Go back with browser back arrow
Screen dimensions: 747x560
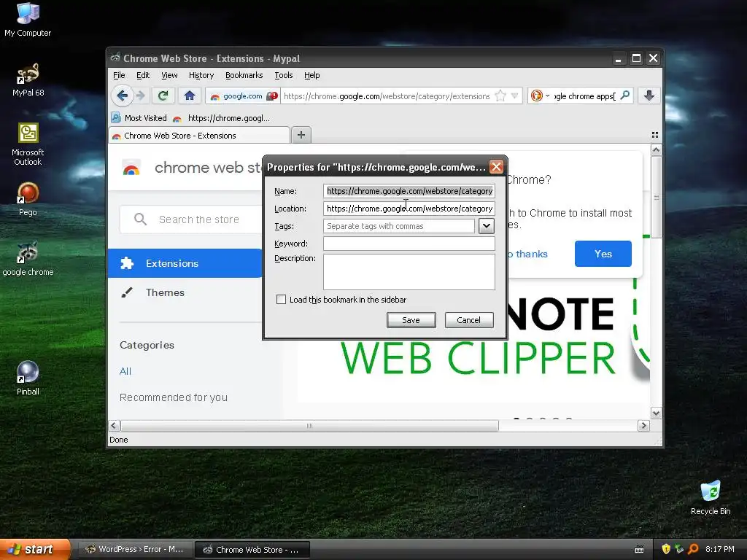tap(122, 96)
